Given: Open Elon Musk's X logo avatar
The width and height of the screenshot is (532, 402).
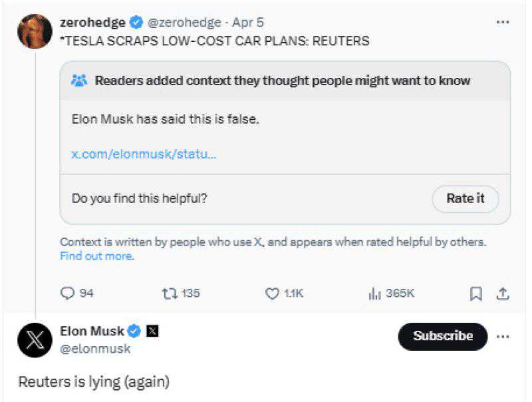Looking at the screenshot, I should tap(35, 341).
